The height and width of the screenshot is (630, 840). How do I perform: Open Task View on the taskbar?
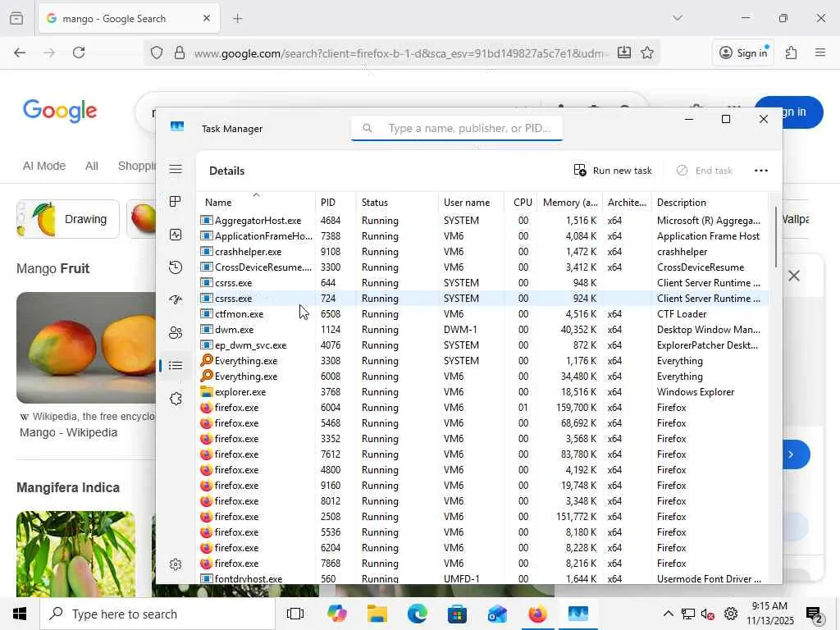click(x=295, y=614)
